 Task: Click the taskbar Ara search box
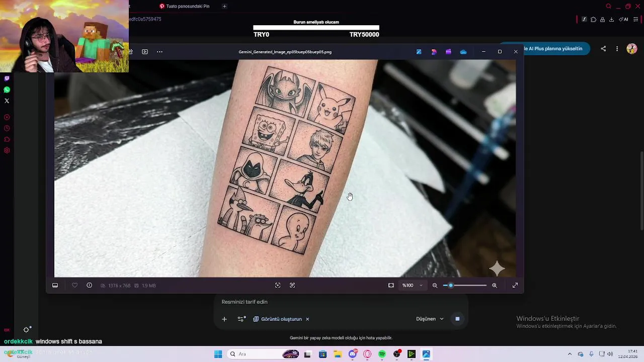point(263,354)
